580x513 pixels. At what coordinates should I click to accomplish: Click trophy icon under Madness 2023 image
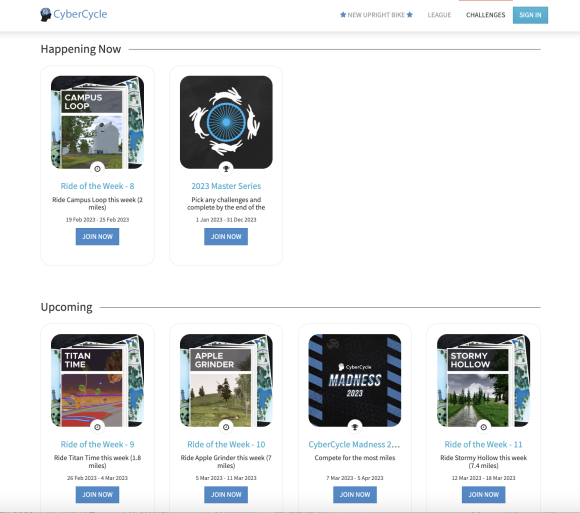click(355, 427)
